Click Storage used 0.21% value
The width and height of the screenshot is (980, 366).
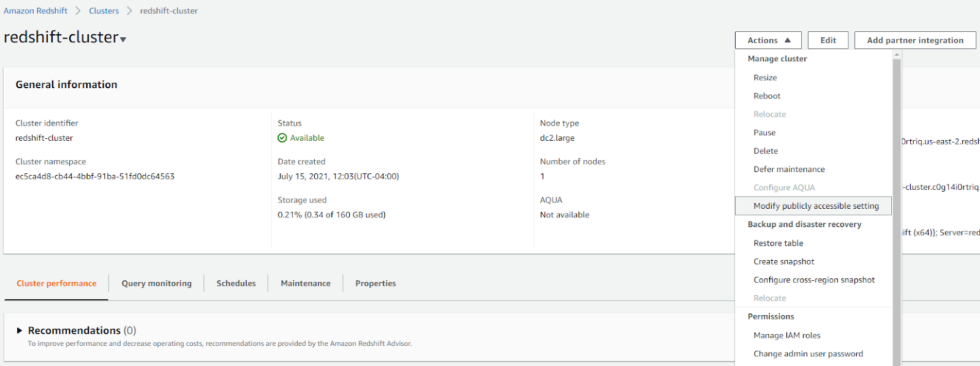click(x=331, y=215)
